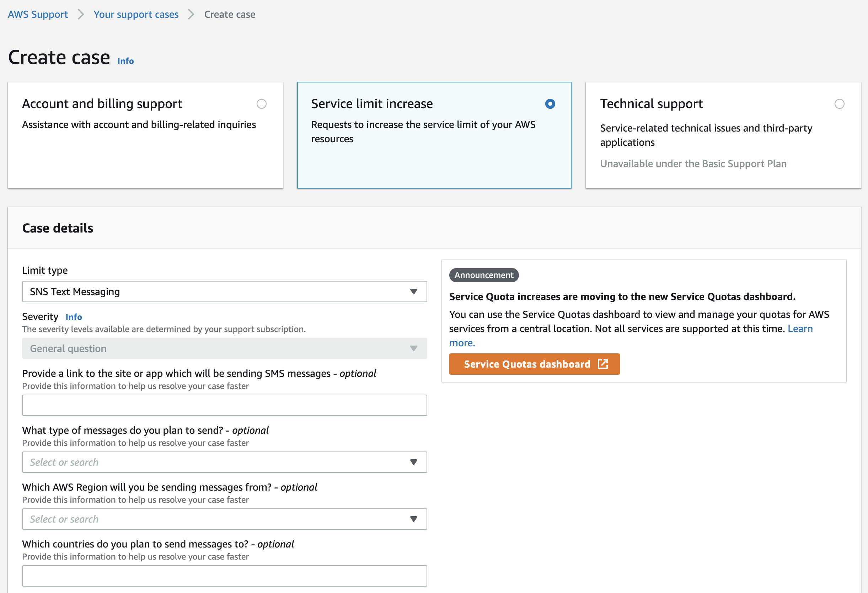Expand the message type Select or search dropdown
Screen dimensions: 868x593
(x=224, y=462)
